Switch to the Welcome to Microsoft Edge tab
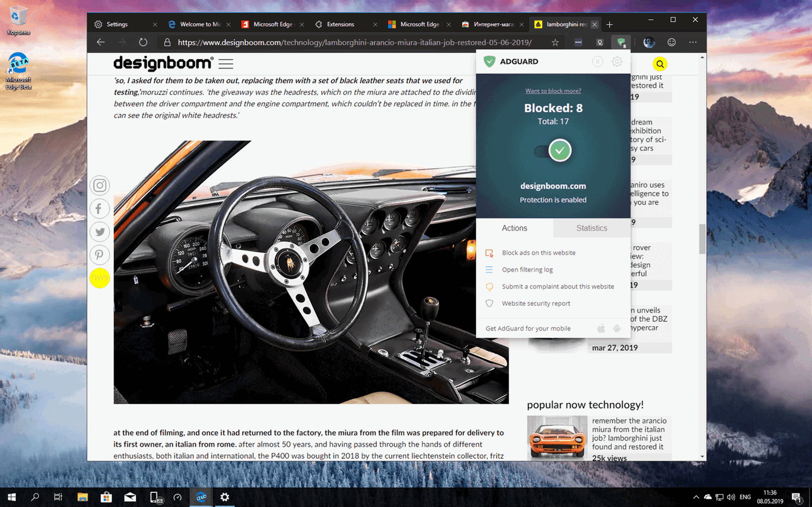The height and width of the screenshot is (507, 812). 199,24
